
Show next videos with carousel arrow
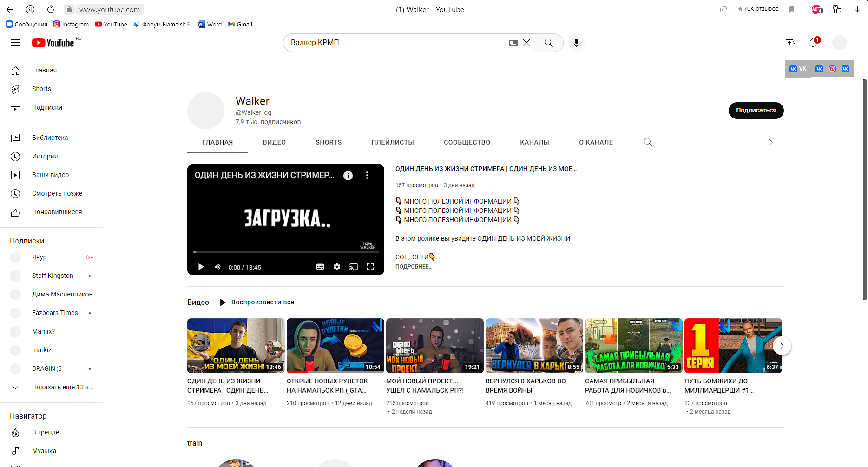click(x=782, y=346)
